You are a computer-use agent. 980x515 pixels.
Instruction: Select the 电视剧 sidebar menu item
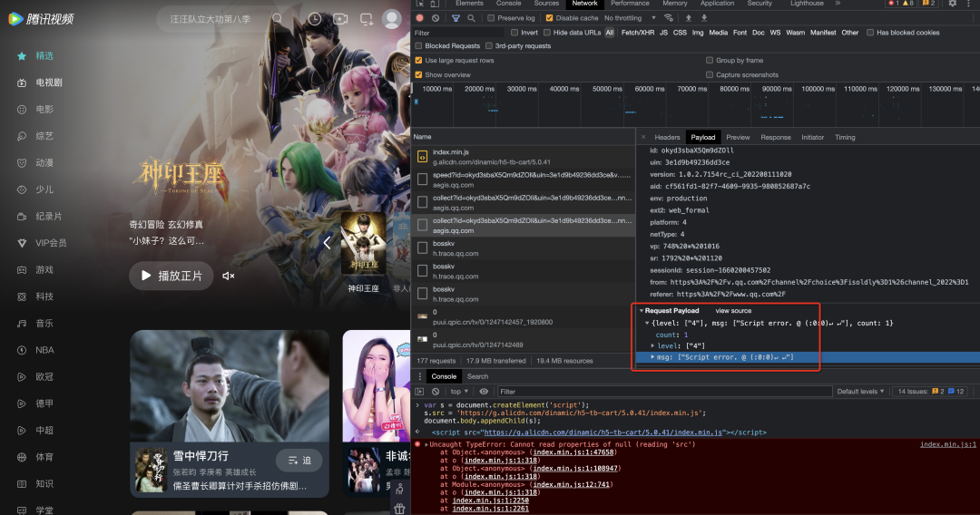coord(49,83)
